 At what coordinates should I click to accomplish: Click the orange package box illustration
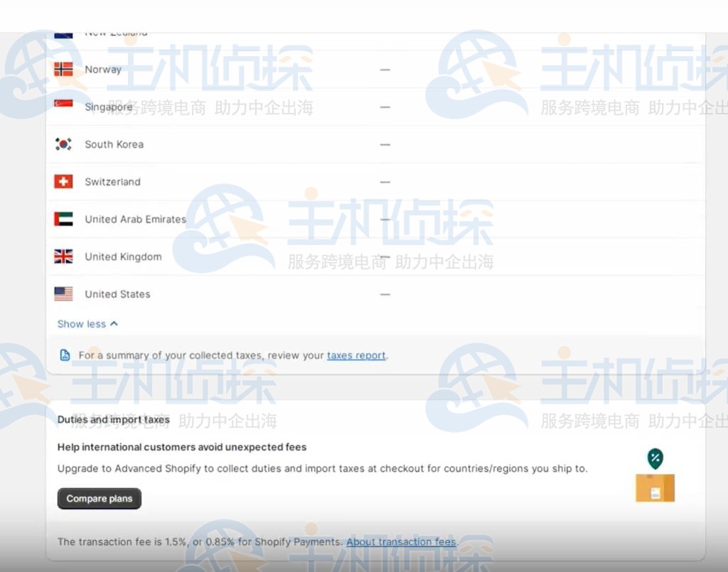click(x=655, y=488)
